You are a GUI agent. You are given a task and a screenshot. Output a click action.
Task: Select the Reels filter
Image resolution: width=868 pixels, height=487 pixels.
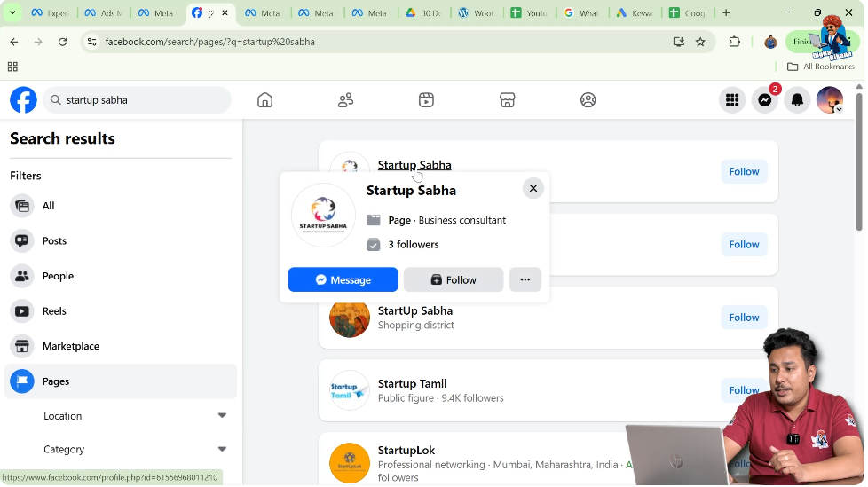pyautogui.click(x=120, y=311)
